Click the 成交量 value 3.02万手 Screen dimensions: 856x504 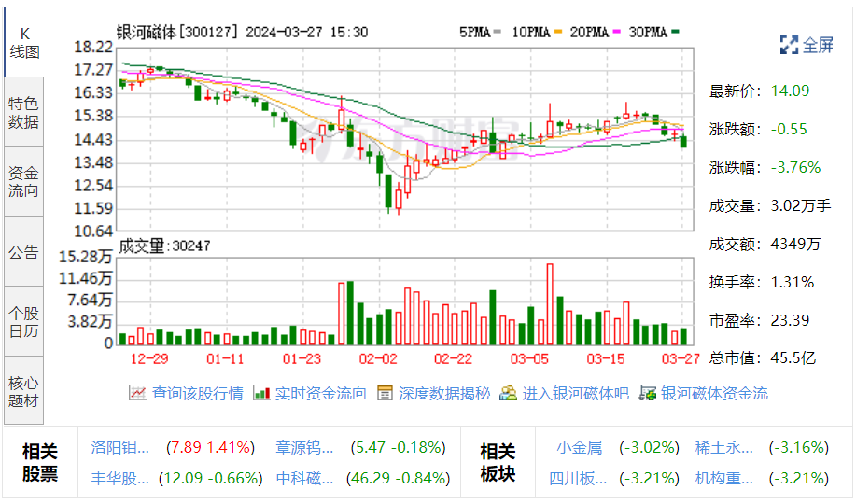click(x=801, y=205)
